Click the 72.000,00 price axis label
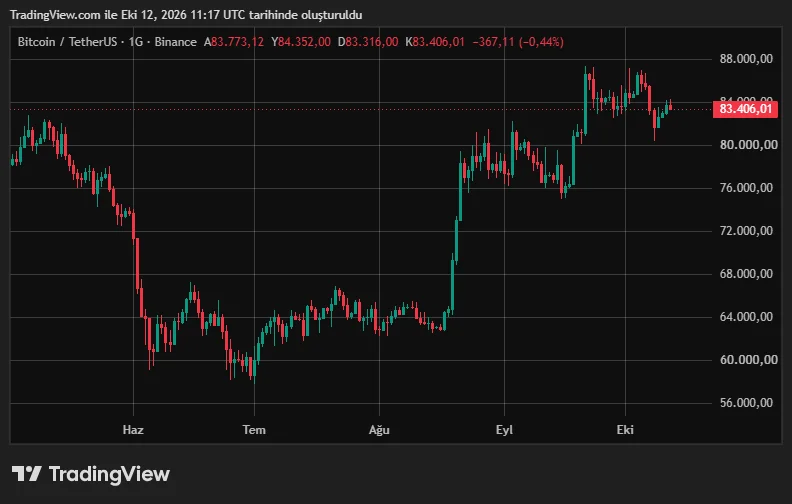This screenshot has width=792, height=504. pos(746,231)
